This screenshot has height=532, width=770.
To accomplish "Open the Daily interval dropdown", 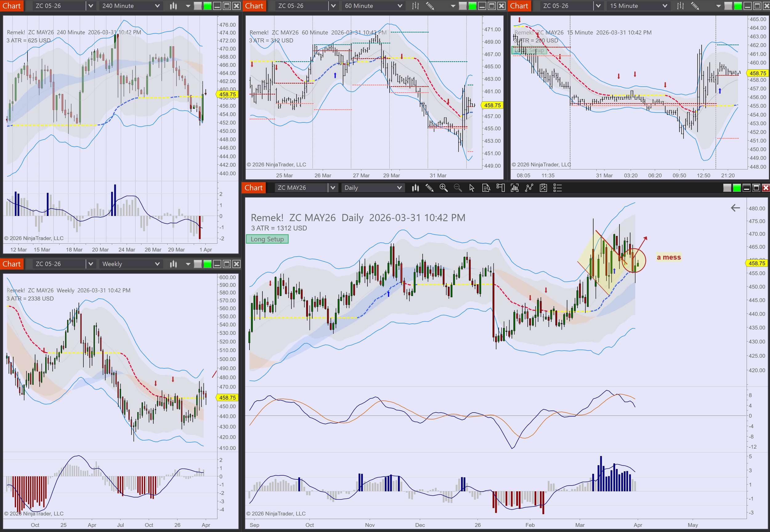I will [399, 188].
